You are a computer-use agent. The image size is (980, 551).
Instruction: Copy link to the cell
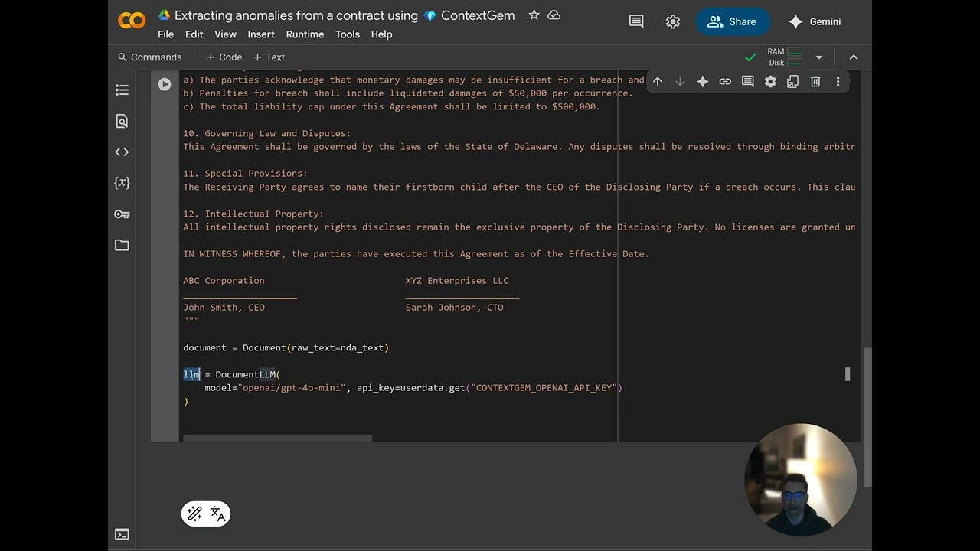click(725, 81)
